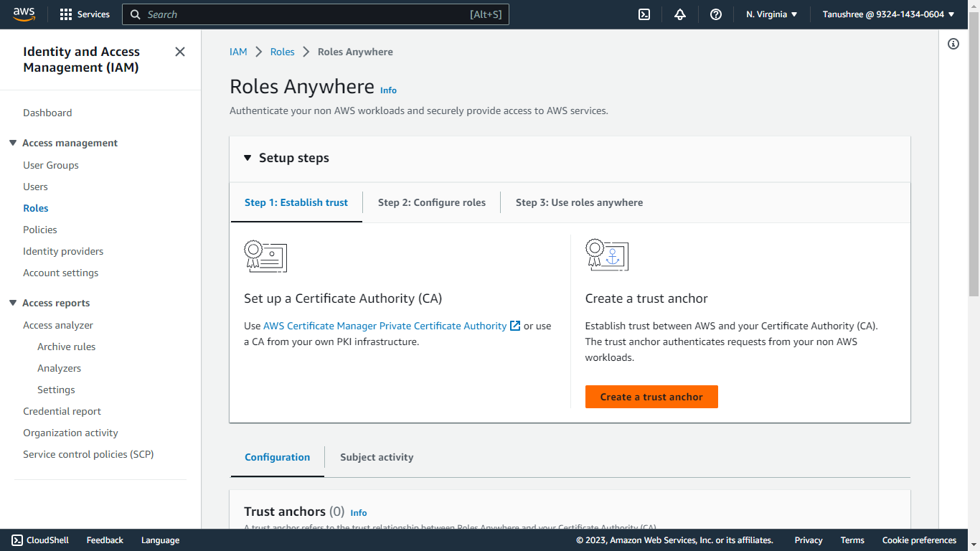Click the Roles Anywhere page heading text
This screenshot has height=551, width=980.
[x=302, y=87]
